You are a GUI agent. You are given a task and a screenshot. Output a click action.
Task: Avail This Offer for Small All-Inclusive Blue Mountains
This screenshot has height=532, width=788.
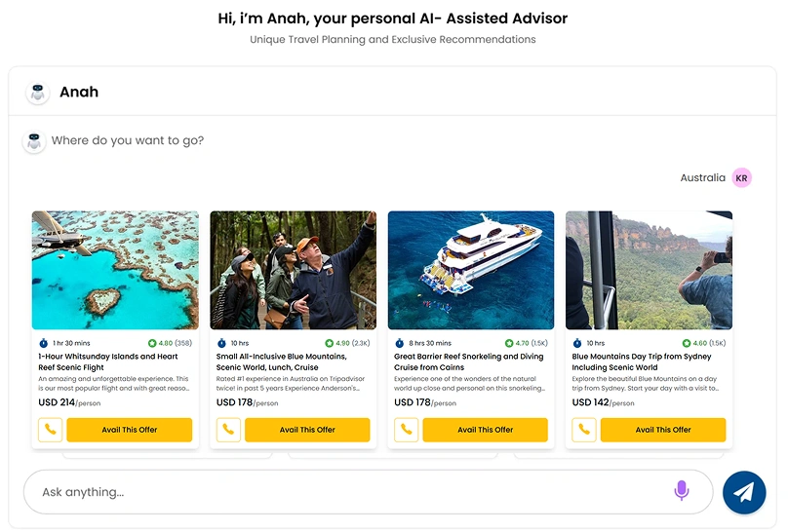coord(307,430)
